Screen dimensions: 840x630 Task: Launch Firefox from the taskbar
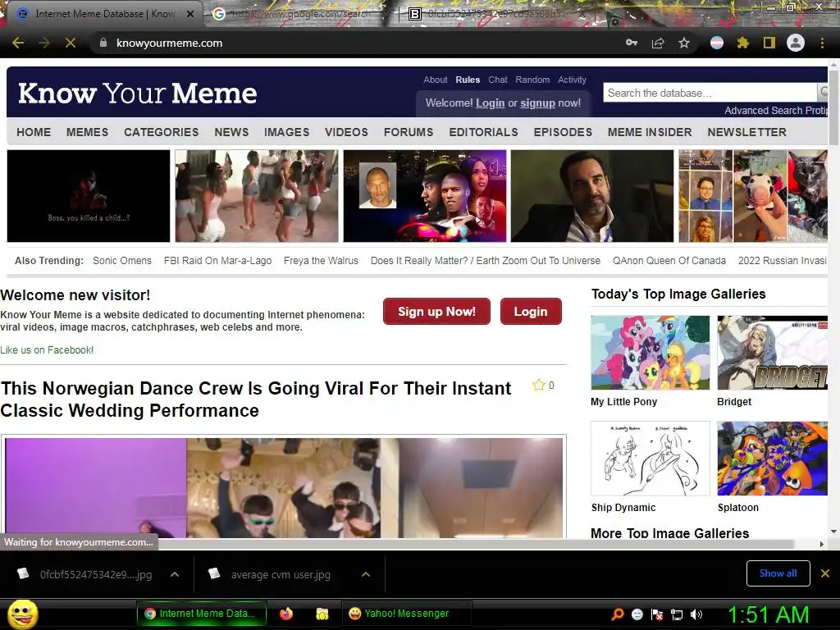click(x=286, y=614)
